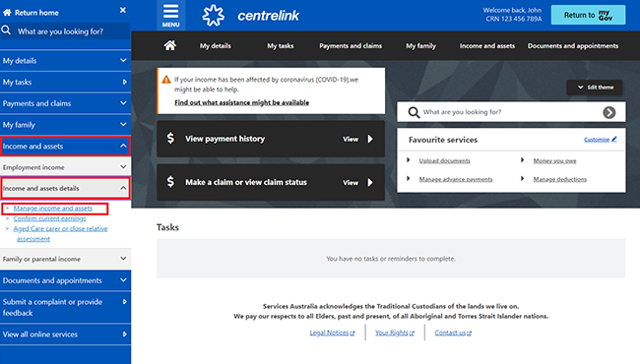Click the arrow bullet before Upload documents
640x364 pixels.
(409, 160)
